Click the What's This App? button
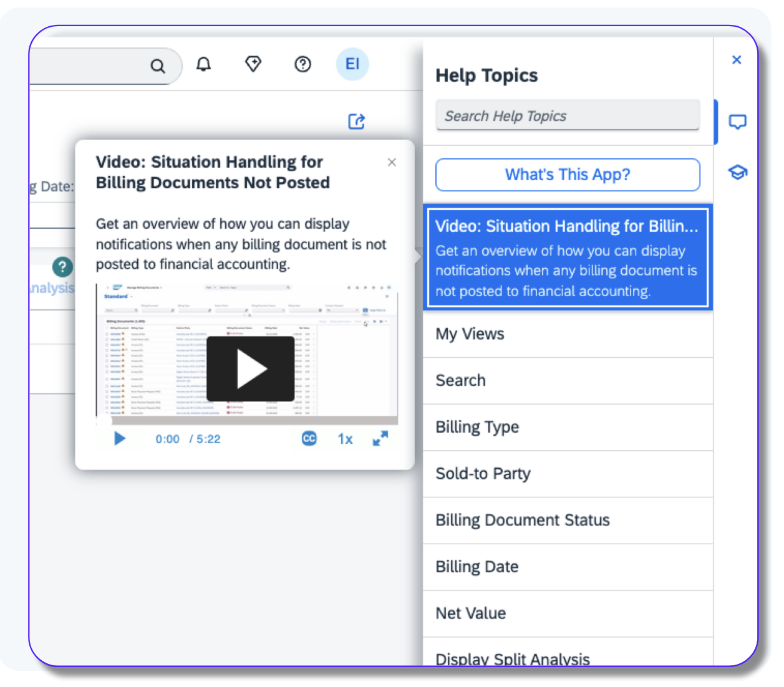Viewport: 784px width, 687px height. (x=567, y=175)
